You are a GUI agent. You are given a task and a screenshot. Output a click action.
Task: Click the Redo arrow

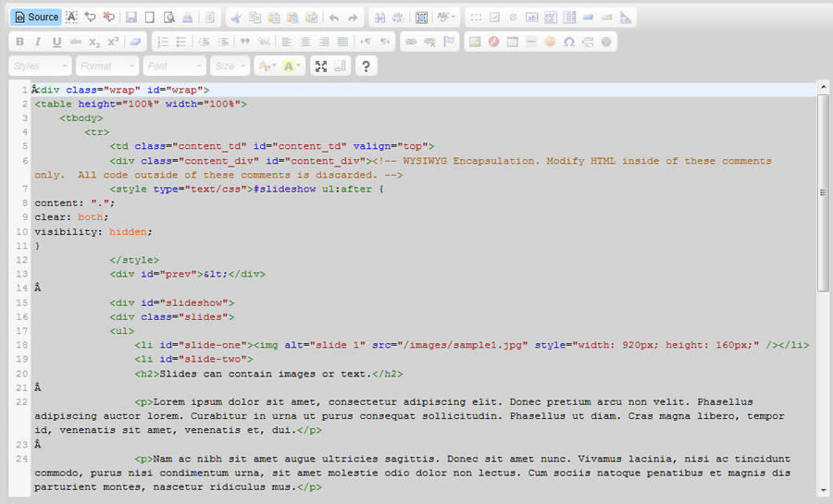(353, 18)
